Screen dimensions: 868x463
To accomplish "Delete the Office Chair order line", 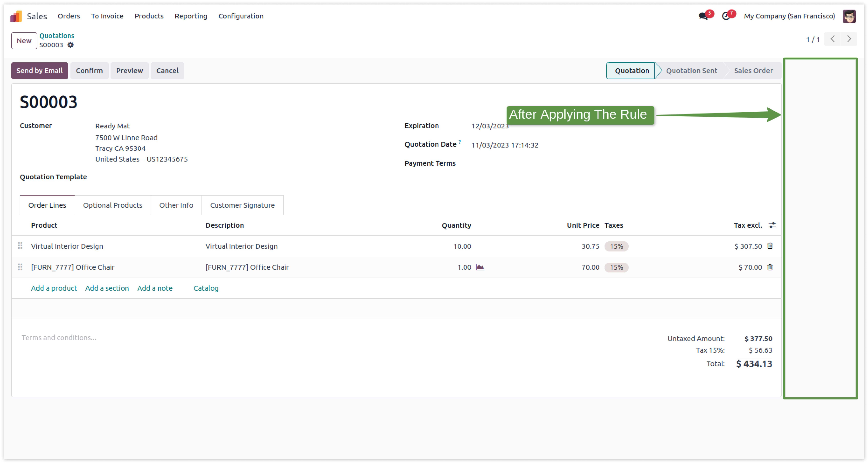I will pyautogui.click(x=770, y=267).
